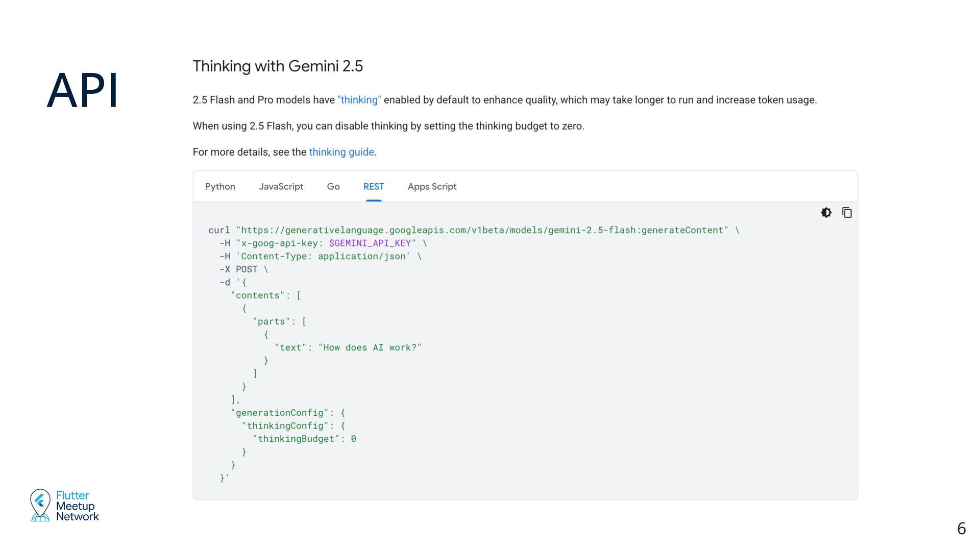Click the $GEMINI_API_KEY variable in code
The width and height of the screenshot is (980, 551).
tap(370, 243)
